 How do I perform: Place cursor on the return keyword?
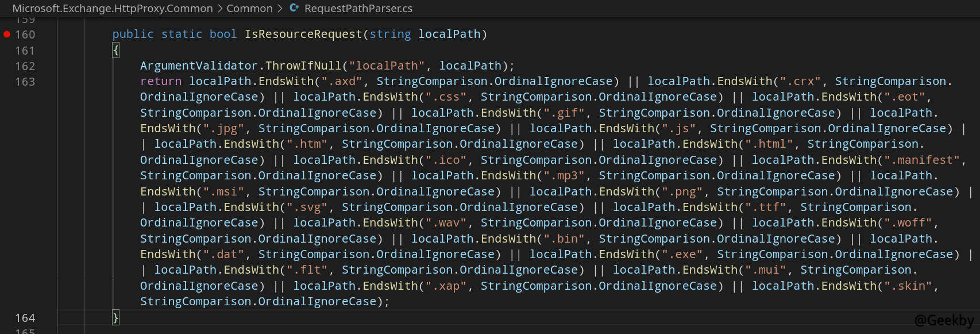click(161, 82)
